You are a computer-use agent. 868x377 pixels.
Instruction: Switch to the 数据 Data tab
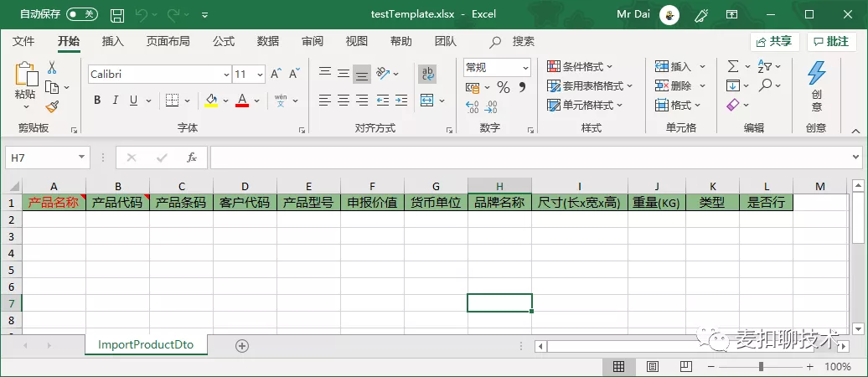[268, 42]
